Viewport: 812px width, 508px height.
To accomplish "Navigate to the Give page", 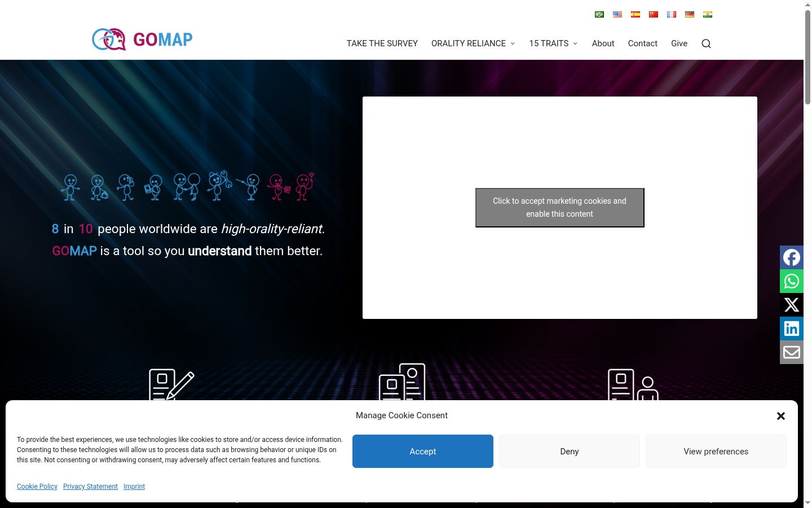I will coord(679,43).
